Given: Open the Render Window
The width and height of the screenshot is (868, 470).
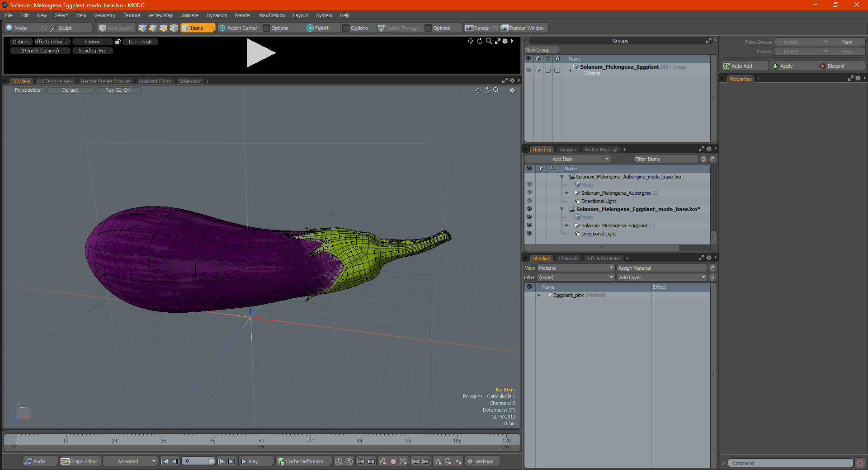Looking at the screenshot, I should 524,28.
